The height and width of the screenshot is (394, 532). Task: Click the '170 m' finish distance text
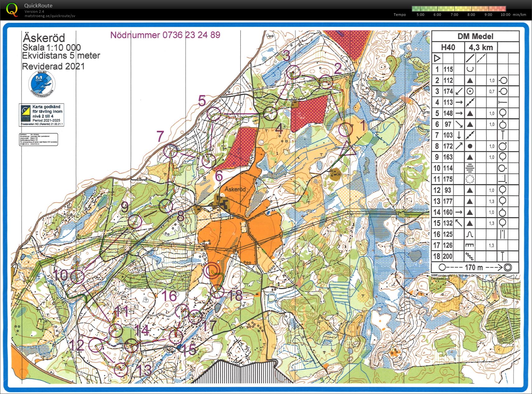click(x=474, y=267)
